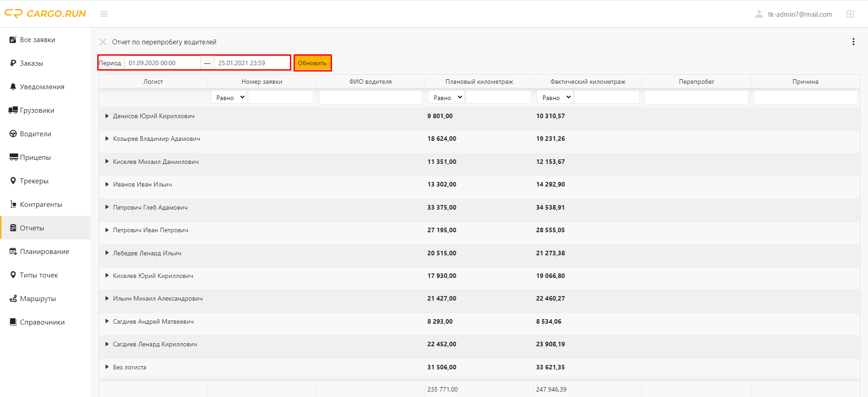Viewport: 868px width, 397px height.
Task: Expand row Саргиев Андрей Матвеевич
Action: coord(107,321)
